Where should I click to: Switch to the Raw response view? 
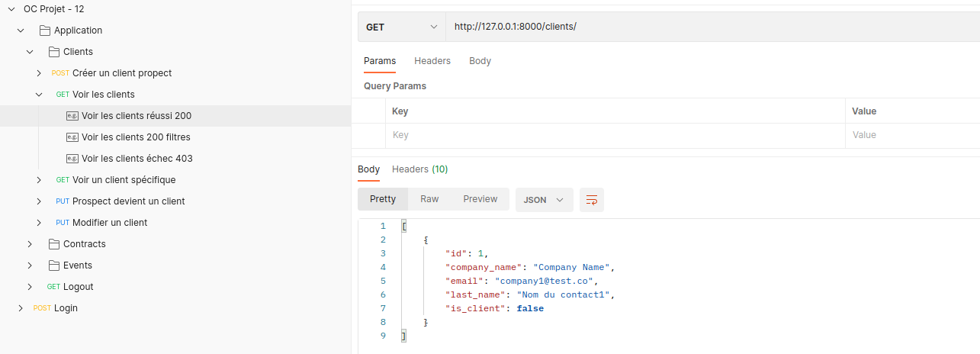click(429, 199)
